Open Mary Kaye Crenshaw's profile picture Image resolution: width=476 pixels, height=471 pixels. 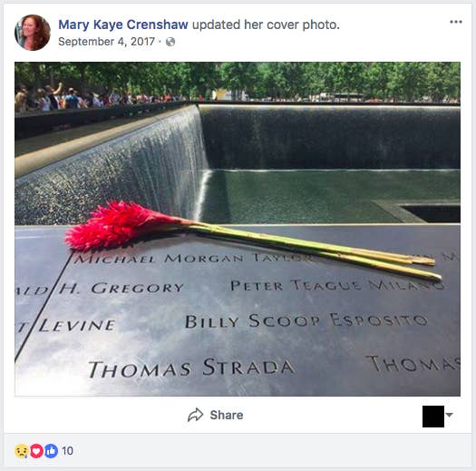pos(33,33)
